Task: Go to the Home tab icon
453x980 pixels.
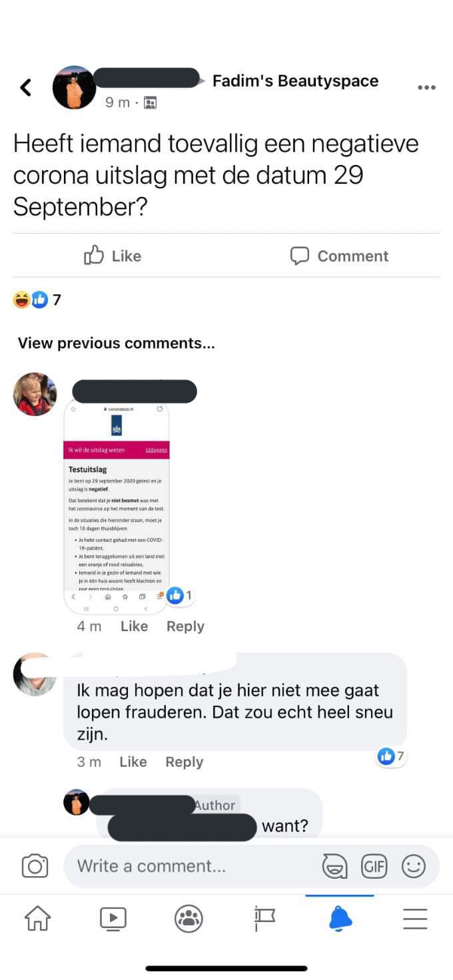Action: tap(37, 919)
